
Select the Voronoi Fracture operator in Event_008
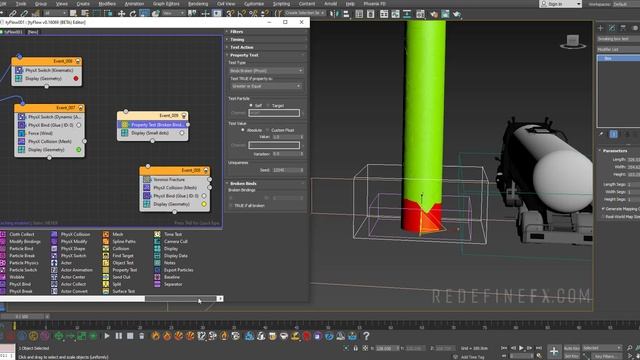click(x=175, y=180)
